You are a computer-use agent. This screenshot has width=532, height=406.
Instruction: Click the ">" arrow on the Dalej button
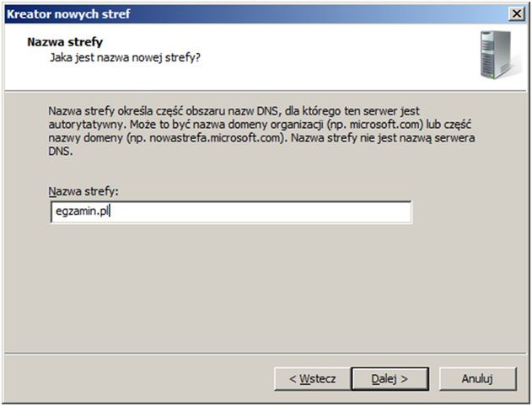click(403, 379)
